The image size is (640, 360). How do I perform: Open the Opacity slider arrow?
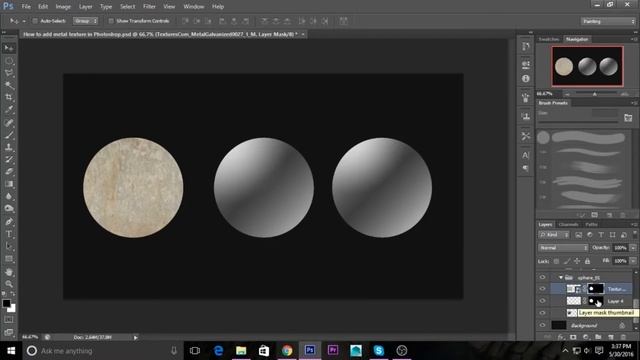[633, 248]
